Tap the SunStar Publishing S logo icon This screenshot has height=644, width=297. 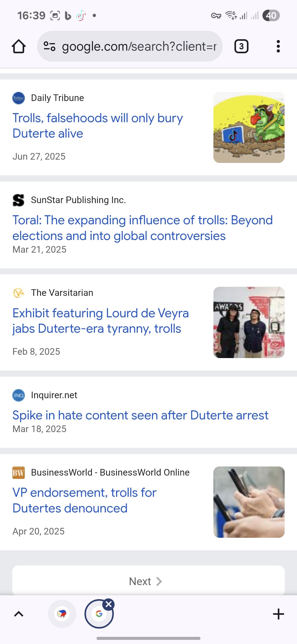18,200
